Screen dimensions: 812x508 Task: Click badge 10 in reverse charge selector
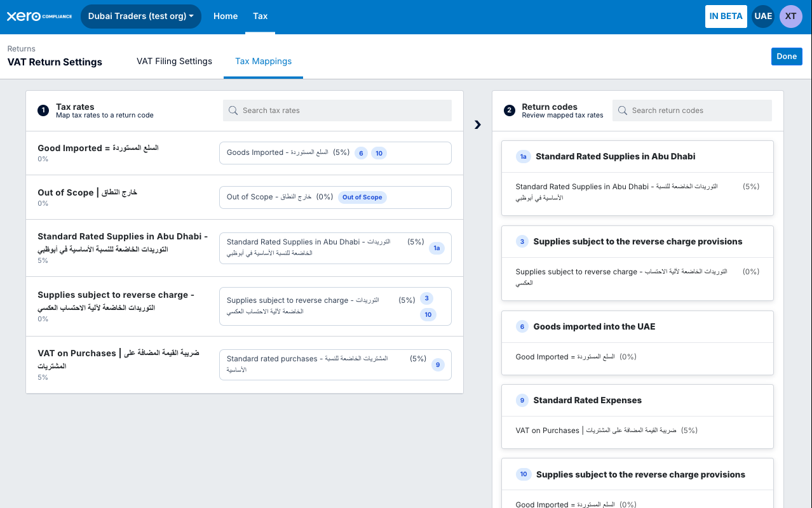(x=428, y=314)
